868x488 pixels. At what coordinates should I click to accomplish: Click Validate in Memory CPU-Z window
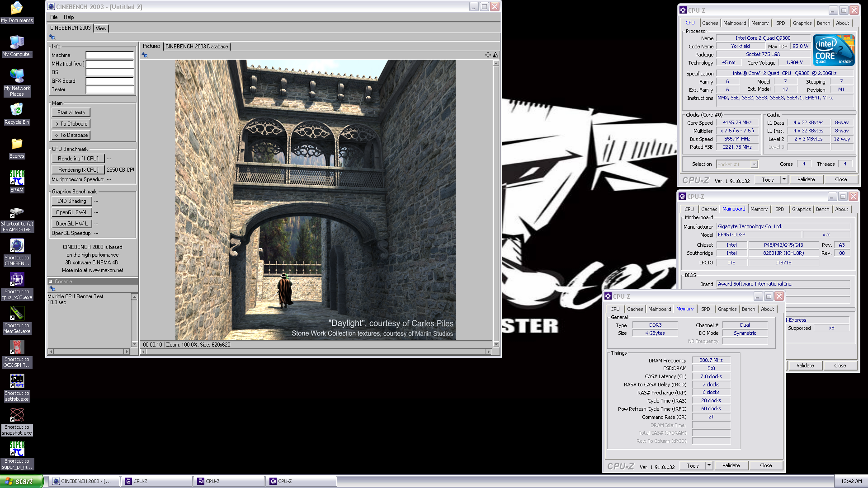(731, 465)
